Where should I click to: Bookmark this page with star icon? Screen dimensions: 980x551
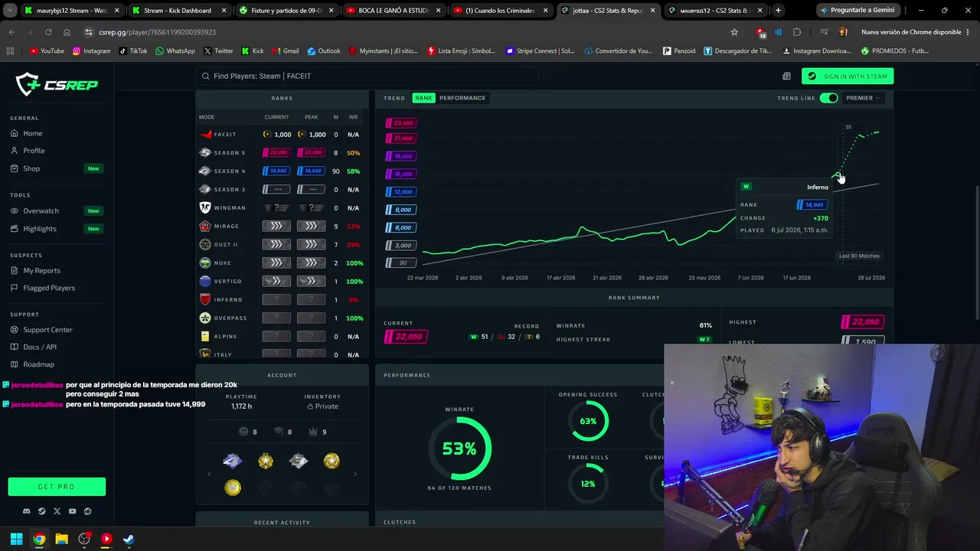pos(734,32)
